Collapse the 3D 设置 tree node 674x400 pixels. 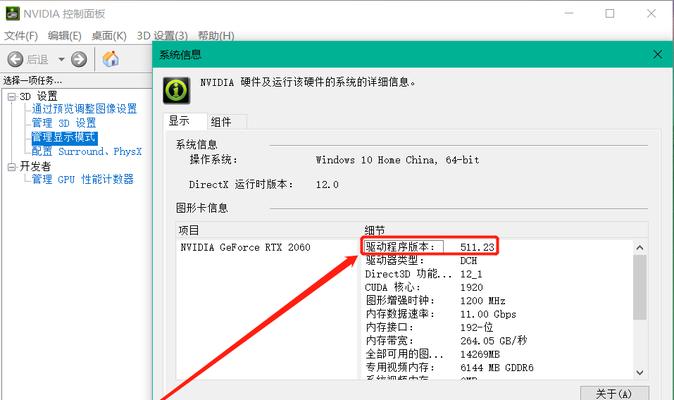12,97
